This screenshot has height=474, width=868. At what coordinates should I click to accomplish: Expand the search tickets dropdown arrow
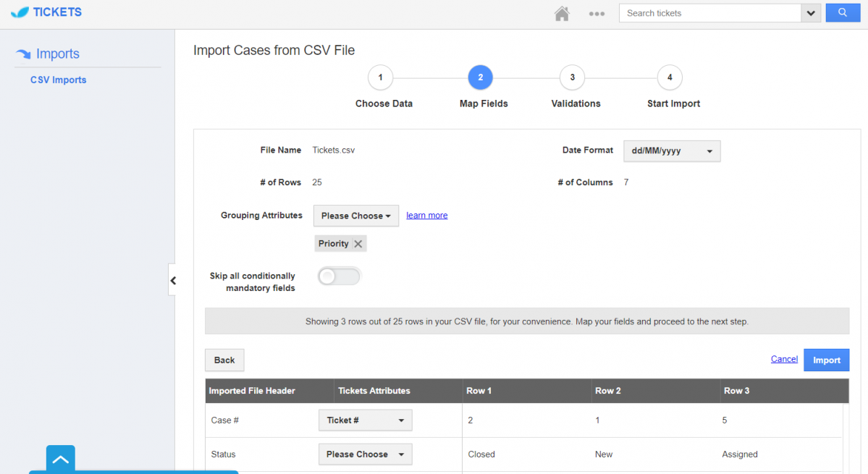pyautogui.click(x=810, y=13)
